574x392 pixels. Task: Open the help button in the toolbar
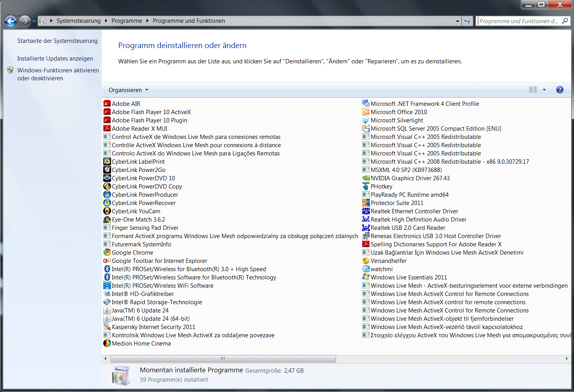559,90
